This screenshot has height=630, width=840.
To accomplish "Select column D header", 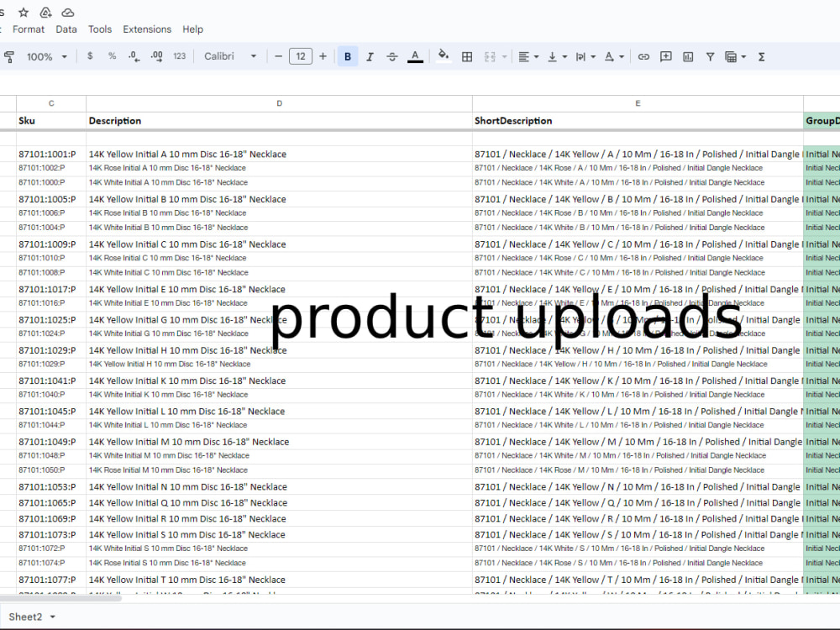I will click(x=279, y=103).
